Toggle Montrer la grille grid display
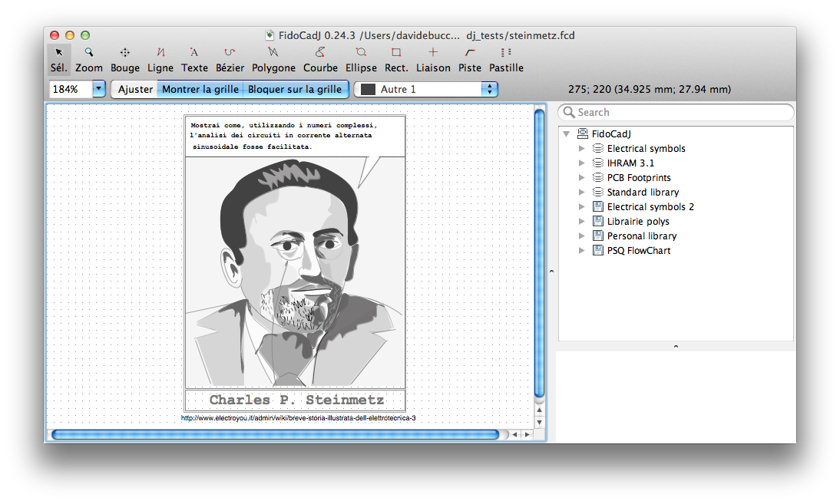Image resolution: width=840 pixels, height=504 pixels. tap(200, 89)
